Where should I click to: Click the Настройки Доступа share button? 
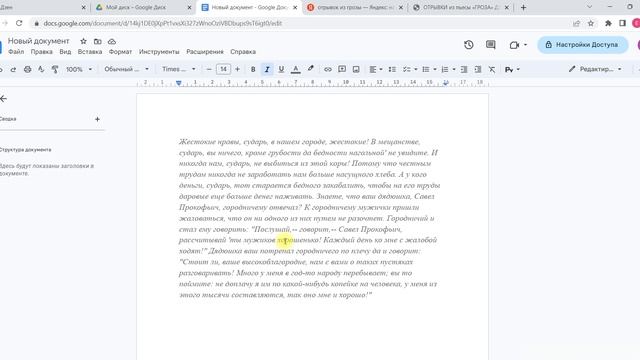point(582,44)
